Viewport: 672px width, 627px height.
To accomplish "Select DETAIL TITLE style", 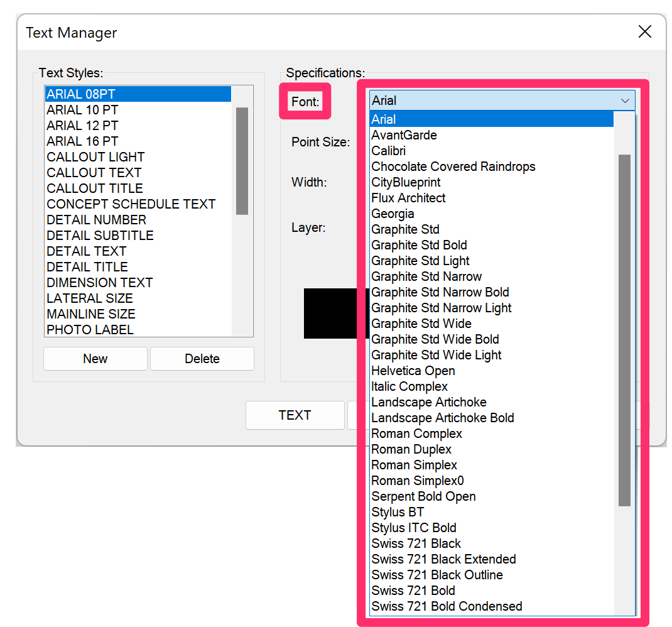I will tap(138, 267).
